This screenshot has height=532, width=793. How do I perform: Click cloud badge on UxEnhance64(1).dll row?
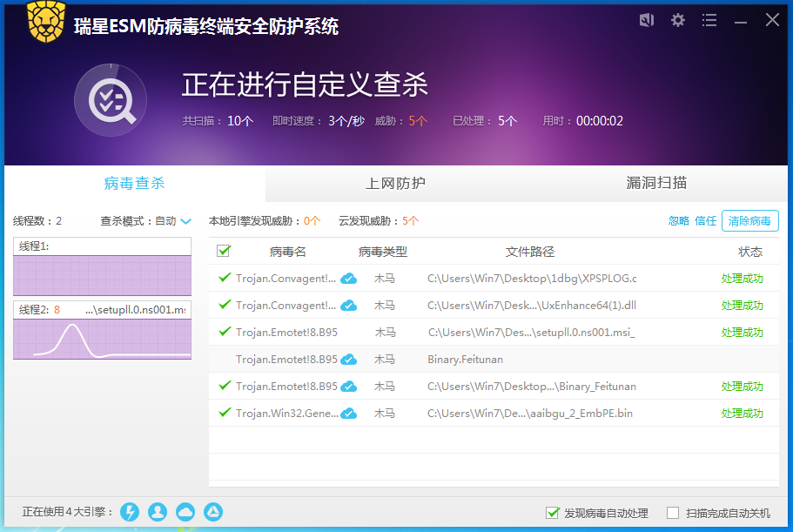[x=348, y=306]
